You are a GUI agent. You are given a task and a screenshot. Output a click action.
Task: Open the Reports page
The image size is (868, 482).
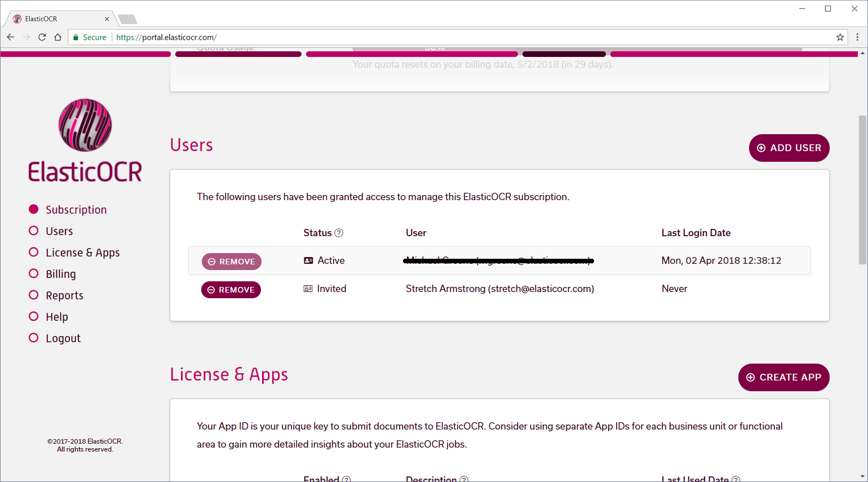click(64, 295)
